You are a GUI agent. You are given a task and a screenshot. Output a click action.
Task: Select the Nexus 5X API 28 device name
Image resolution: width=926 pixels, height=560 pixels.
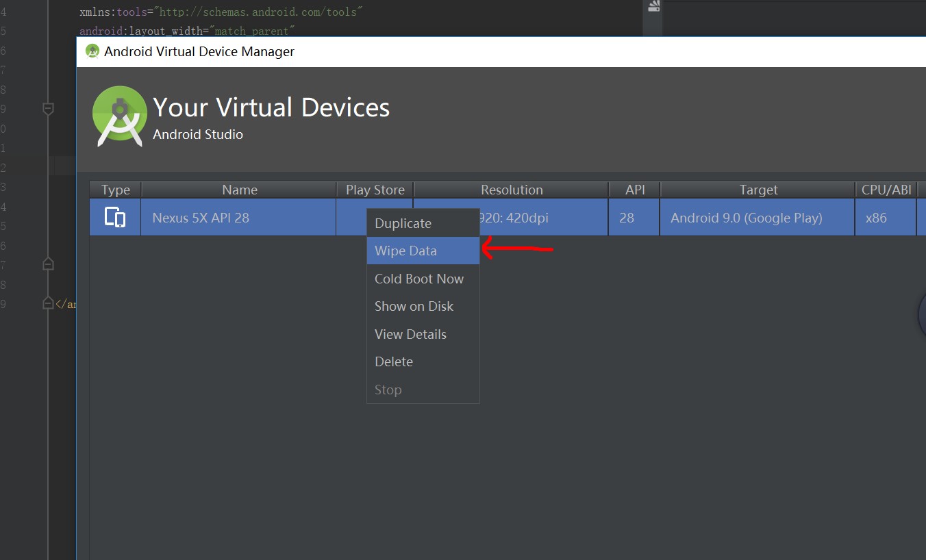point(201,218)
